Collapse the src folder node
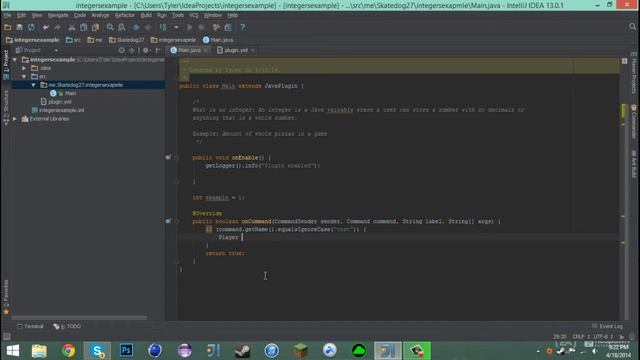 [24, 76]
